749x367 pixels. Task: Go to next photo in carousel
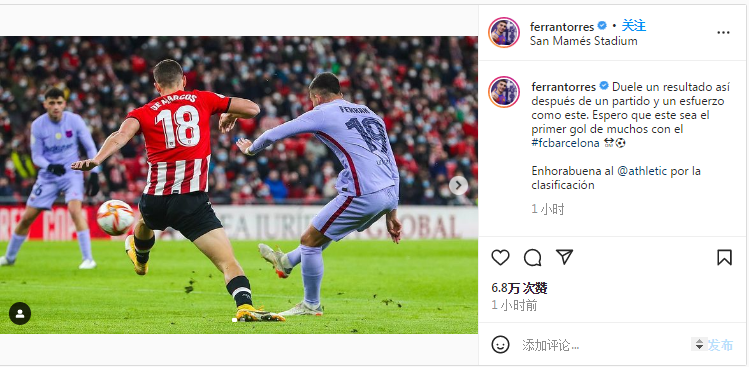(x=459, y=185)
